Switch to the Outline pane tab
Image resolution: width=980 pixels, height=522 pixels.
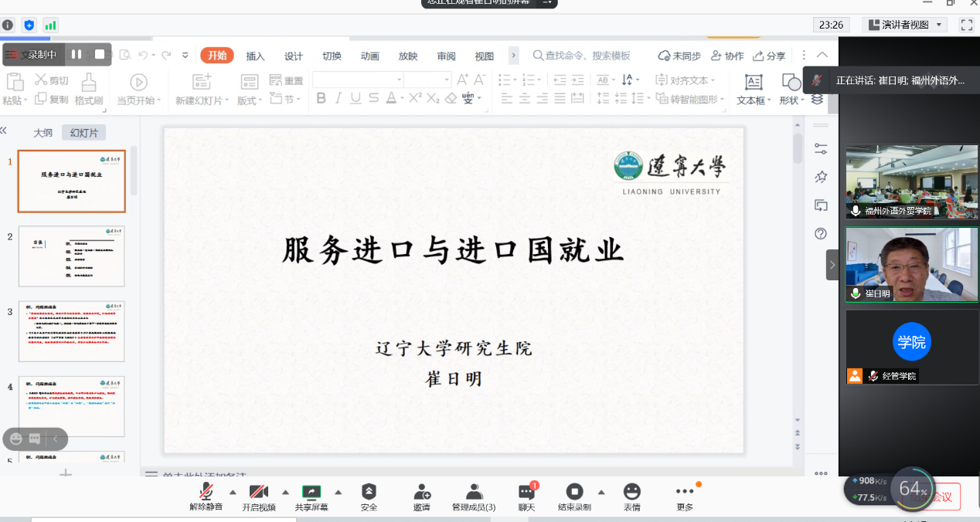(x=43, y=132)
